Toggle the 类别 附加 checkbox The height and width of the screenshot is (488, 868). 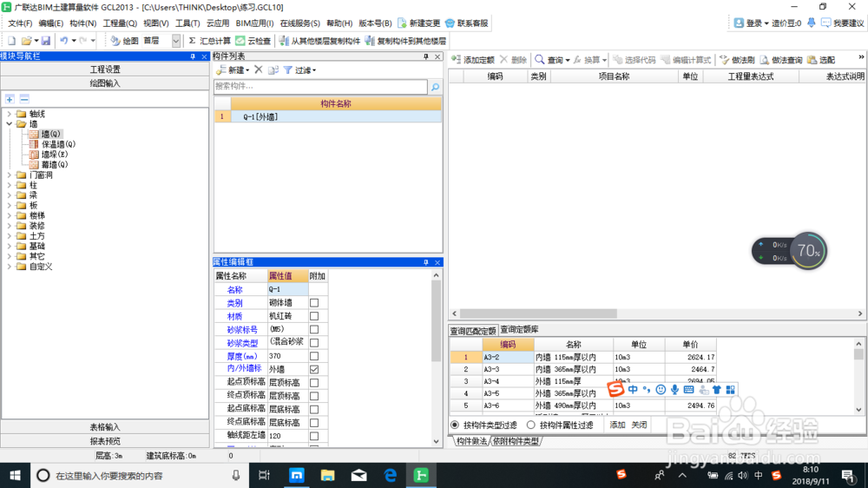(314, 303)
